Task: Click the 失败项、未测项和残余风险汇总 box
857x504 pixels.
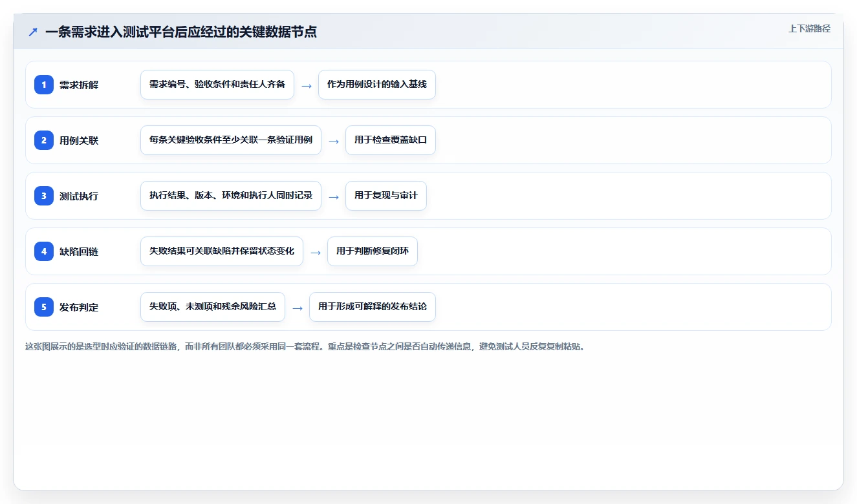Action: click(213, 307)
